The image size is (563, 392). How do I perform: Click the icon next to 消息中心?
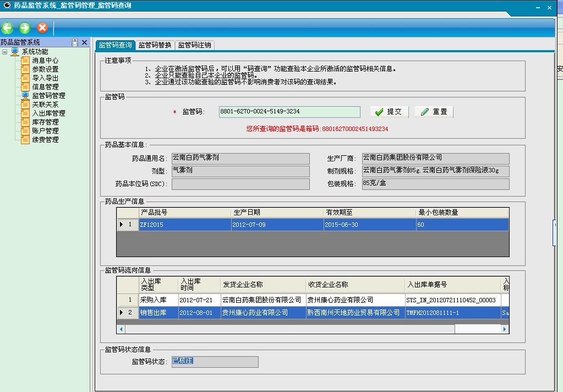tap(25, 61)
